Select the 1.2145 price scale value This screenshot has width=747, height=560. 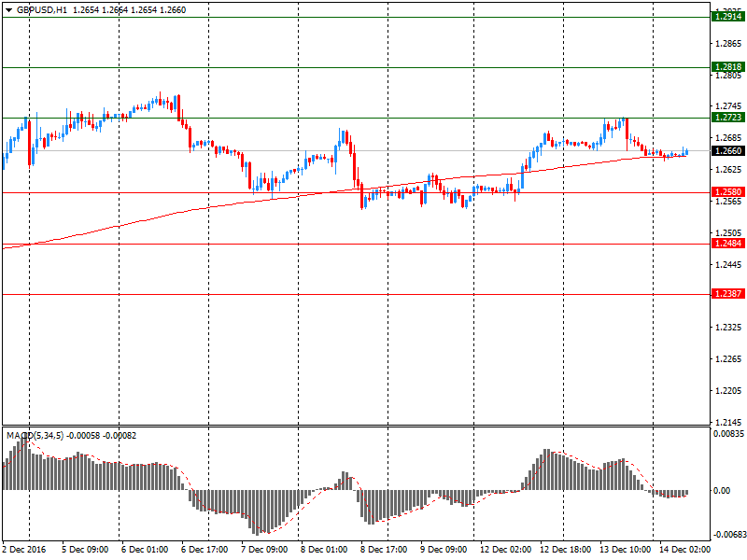point(728,423)
